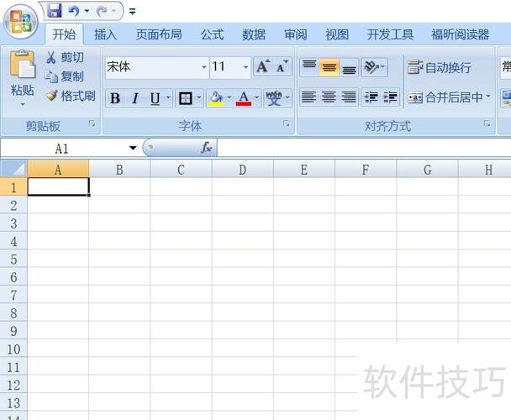Toggle underline formatting
The image size is (511, 420).
[155, 98]
